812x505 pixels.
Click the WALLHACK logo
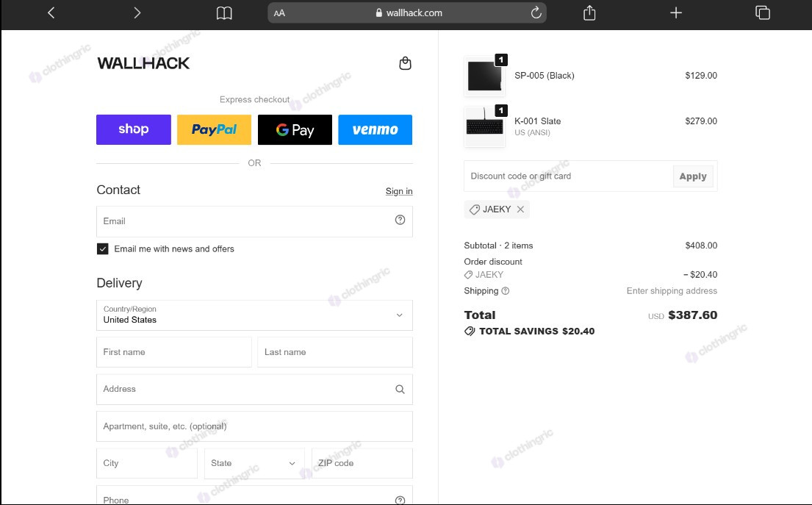(x=143, y=63)
